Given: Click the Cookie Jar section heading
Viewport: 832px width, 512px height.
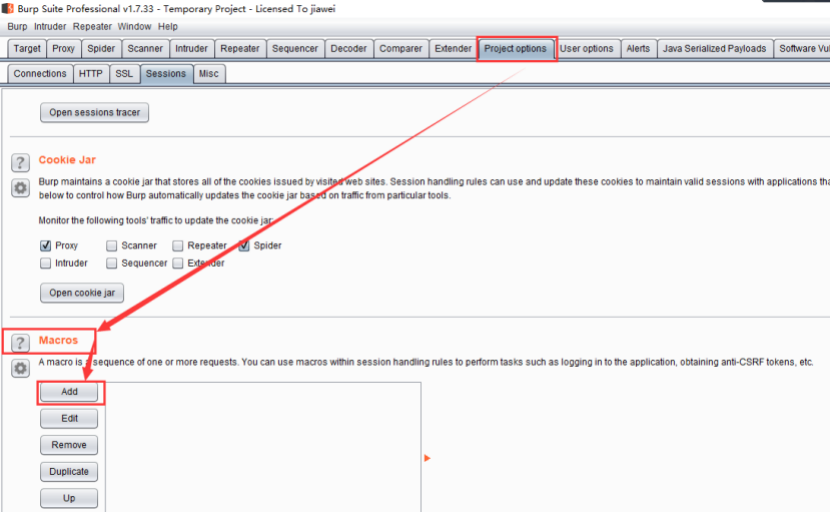Looking at the screenshot, I should click(x=67, y=160).
